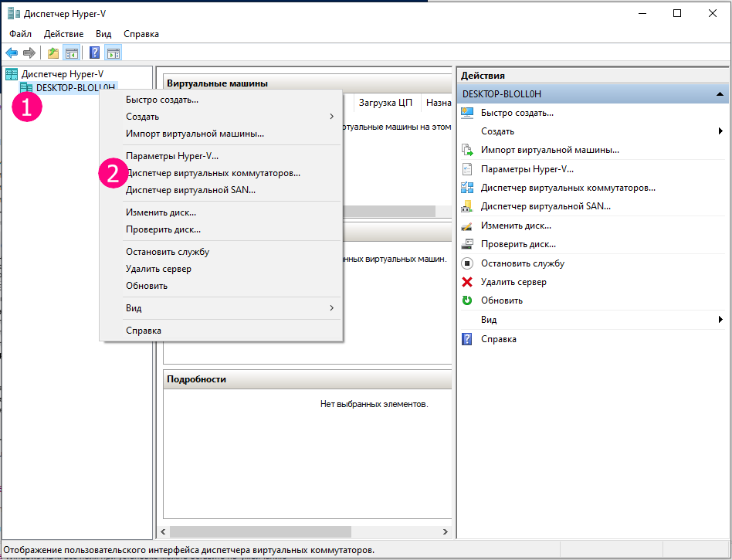Click Диспетчер виртуальной SAN... in Actions pane
This screenshot has width=732, height=560.
[x=546, y=206]
